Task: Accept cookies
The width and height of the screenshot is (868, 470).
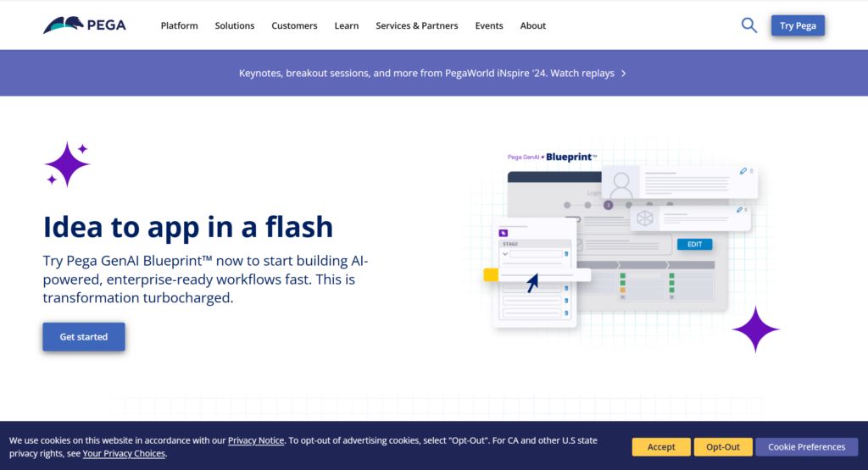Action: pos(661,447)
